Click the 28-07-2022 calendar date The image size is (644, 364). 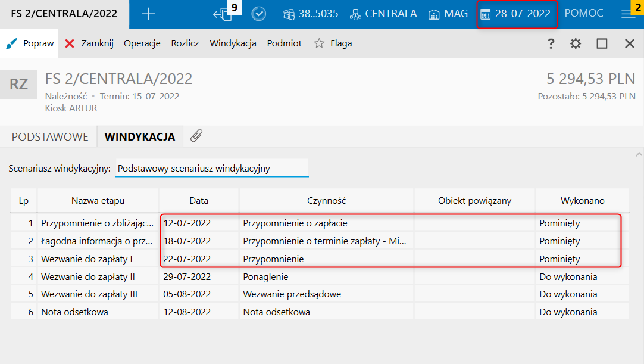click(516, 14)
